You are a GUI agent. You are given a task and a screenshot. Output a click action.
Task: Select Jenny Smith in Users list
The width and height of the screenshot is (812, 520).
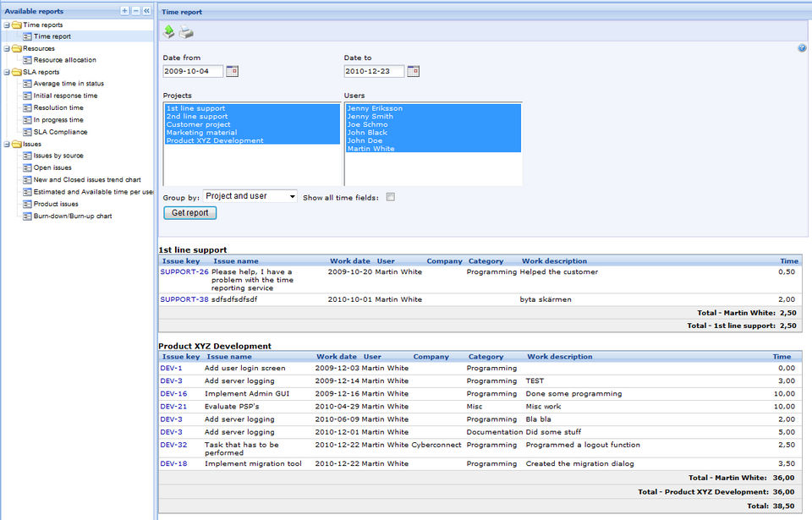(370, 117)
